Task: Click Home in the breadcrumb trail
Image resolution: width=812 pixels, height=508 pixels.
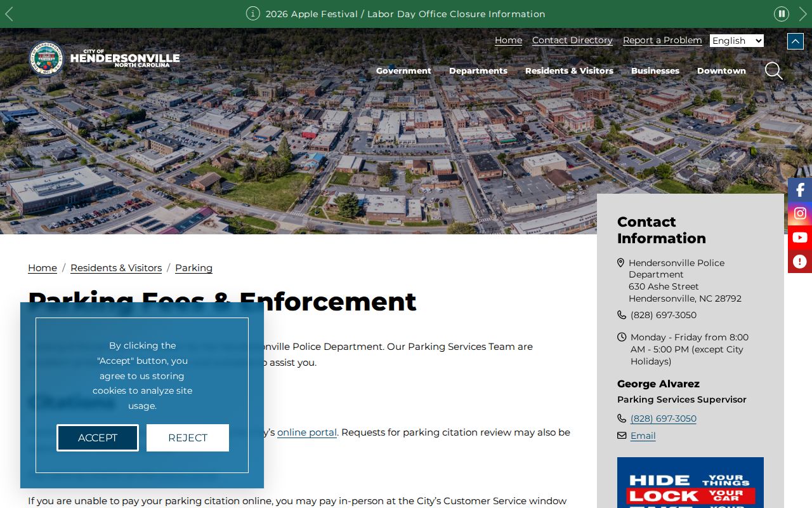Action: pos(43,268)
